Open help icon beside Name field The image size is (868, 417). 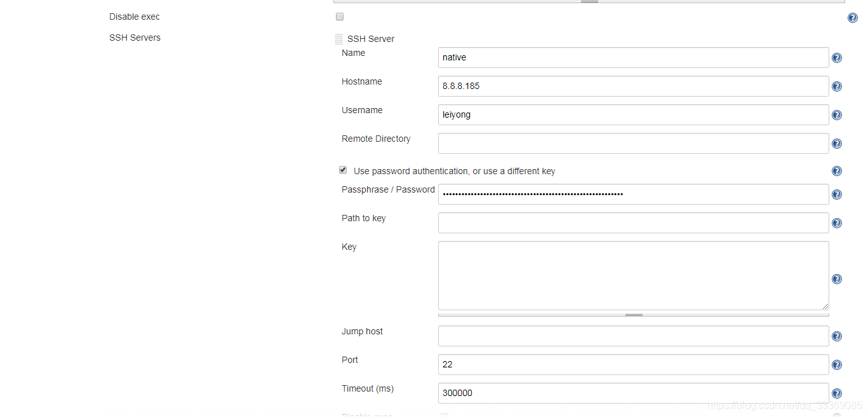coord(837,58)
